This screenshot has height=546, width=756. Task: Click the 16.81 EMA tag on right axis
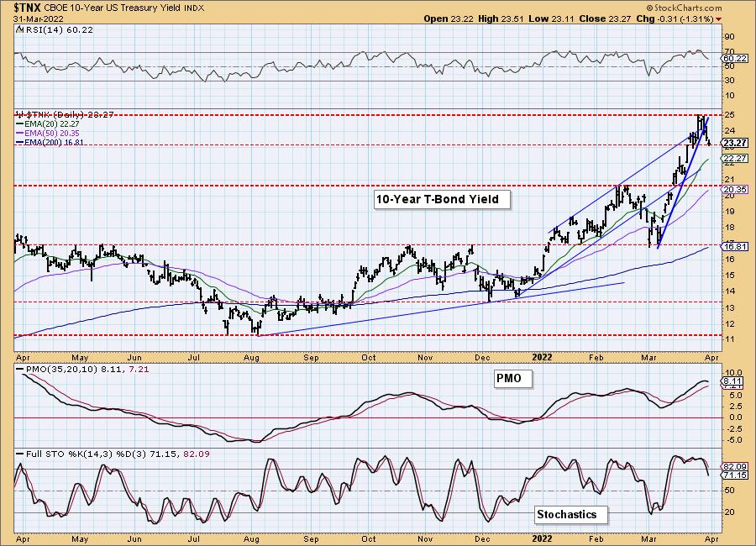(736, 246)
